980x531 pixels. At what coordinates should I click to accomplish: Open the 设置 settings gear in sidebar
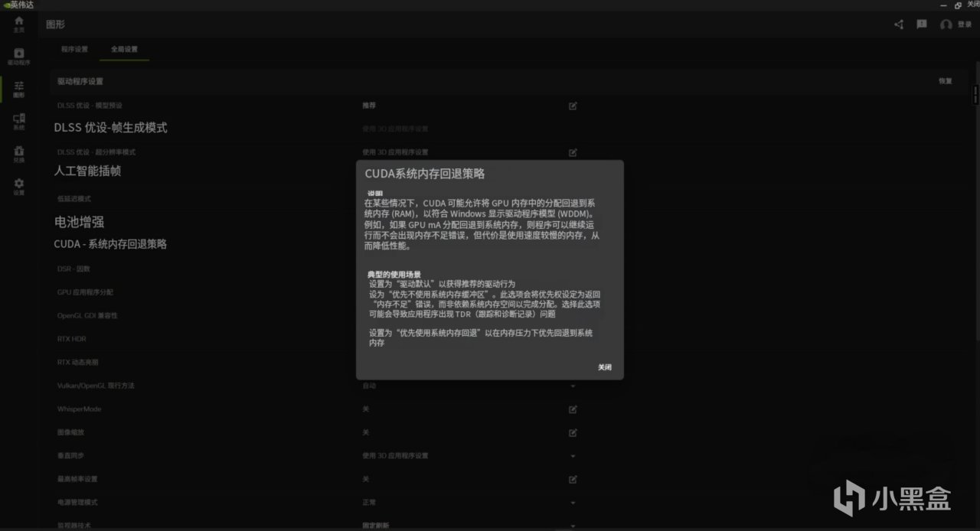(x=18, y=187)
